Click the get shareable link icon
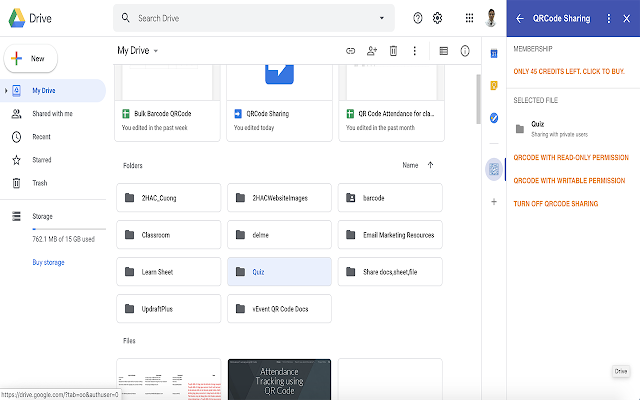Screen dimensions: 640x400 coord(351,51)
